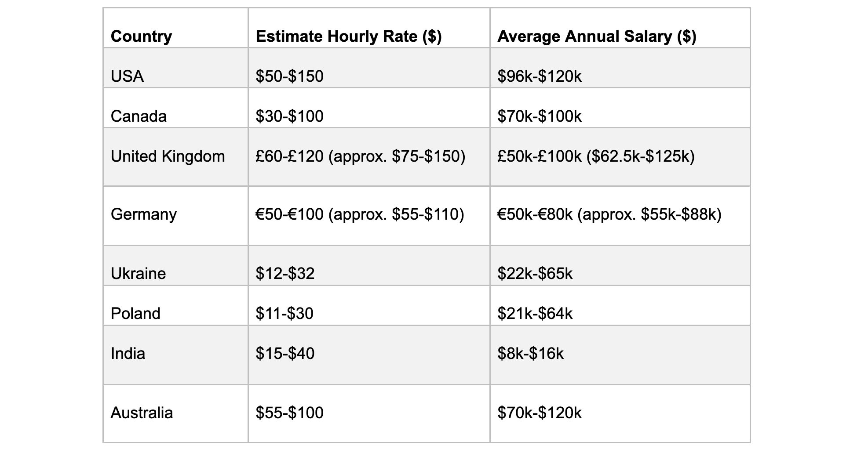The width and height of the screenshot is (868, 449).
Task: Click the £60-£120 hourly rate cell
Action: pos(369,157)
